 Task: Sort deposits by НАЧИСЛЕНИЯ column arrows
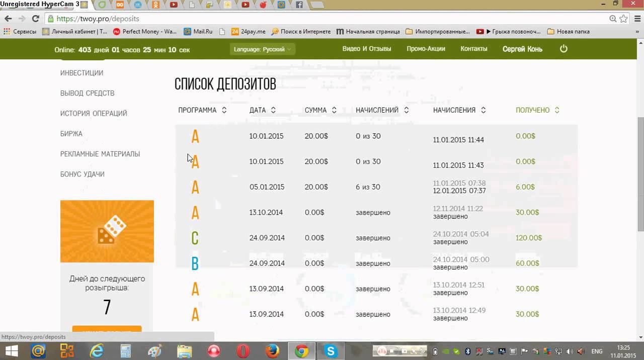click(x=483, y=110)
